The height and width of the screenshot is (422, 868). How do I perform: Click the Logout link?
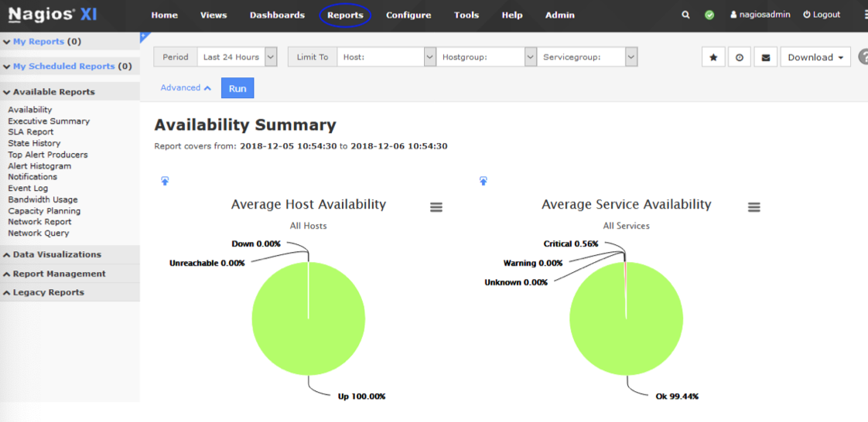(822, 15)
